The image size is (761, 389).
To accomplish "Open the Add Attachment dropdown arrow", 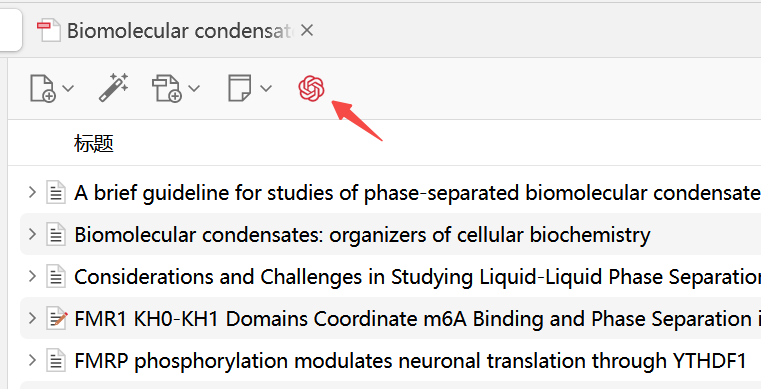I will coord(194,88).
